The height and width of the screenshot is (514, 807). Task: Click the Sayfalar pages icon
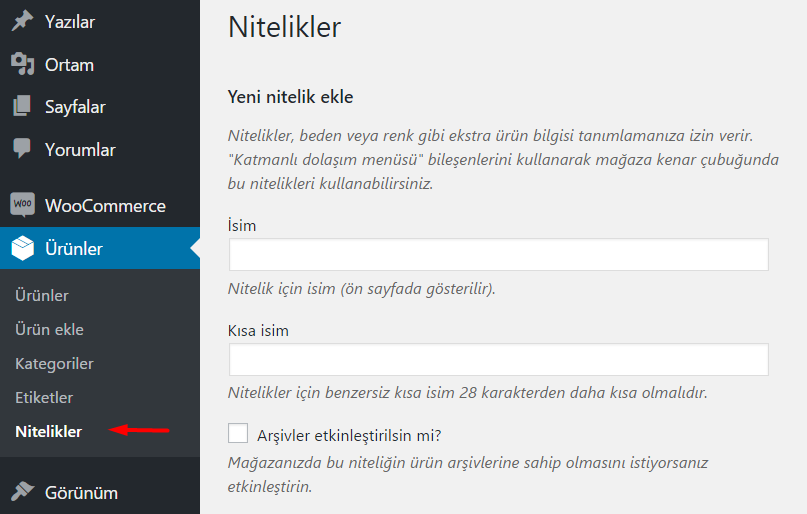click(23, 107)
